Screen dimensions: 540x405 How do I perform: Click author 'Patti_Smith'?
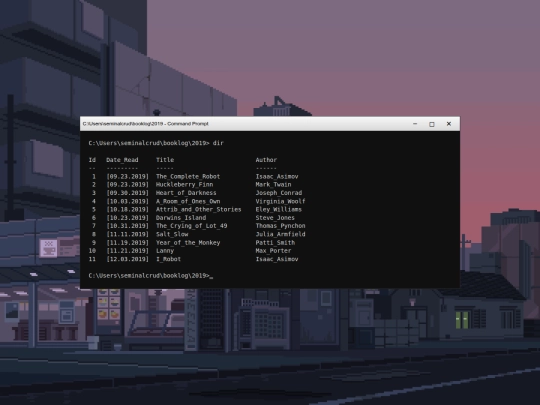coord(275,242)
